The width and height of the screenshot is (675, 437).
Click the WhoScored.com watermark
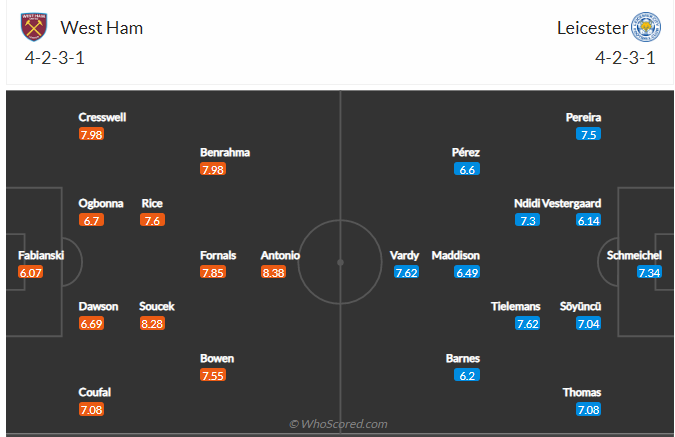tap(338, 425)
